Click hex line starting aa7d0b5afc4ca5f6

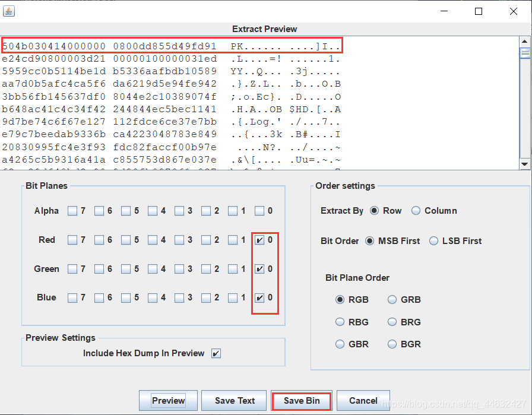[x=172, y=84]
